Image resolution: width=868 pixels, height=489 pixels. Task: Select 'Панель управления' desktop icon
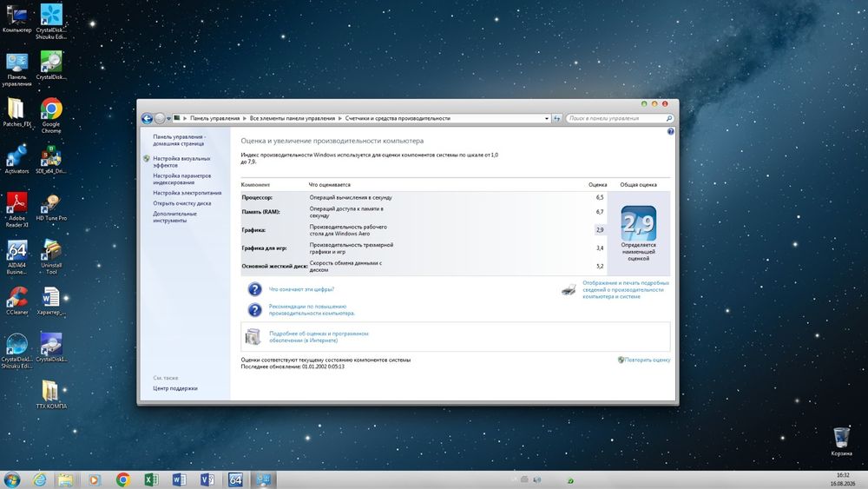click(x=16, y=69)
